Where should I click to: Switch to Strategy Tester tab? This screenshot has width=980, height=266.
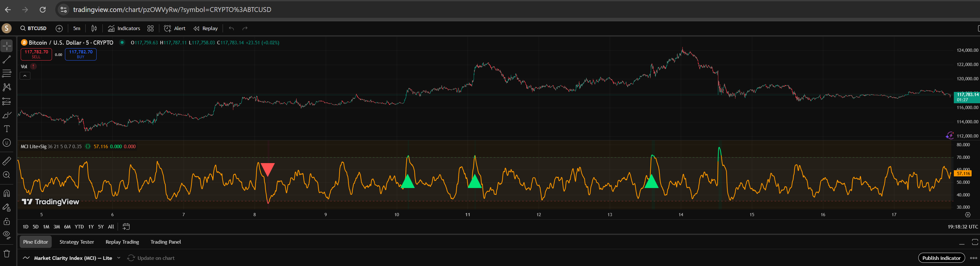pos(77,242)
